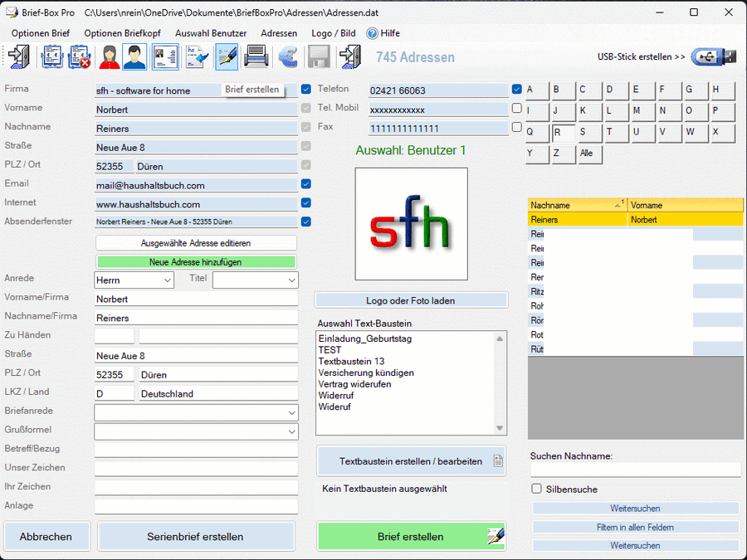Click the fountain pen letter icon in toolbar
The image size is (747, 560).
[227, 56]
